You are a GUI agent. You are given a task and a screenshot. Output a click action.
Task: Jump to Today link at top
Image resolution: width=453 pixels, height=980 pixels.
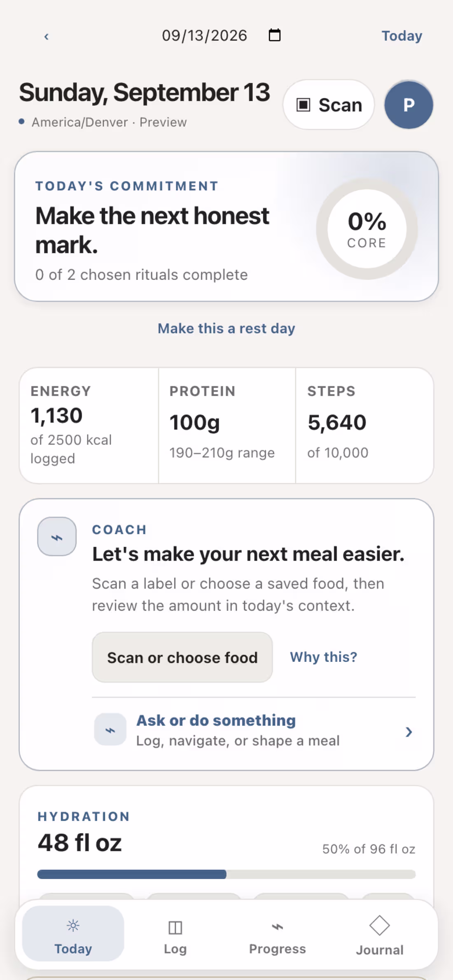(402, 36)
